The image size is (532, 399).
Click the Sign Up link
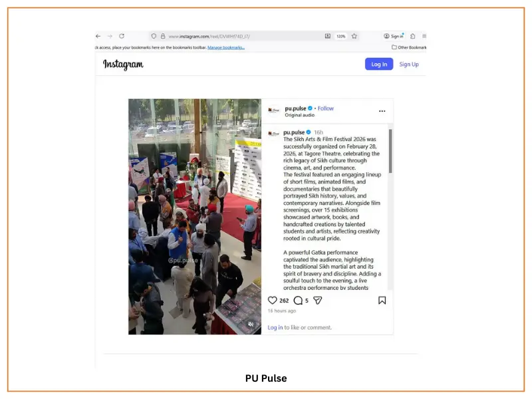click(x=408, y=65)
